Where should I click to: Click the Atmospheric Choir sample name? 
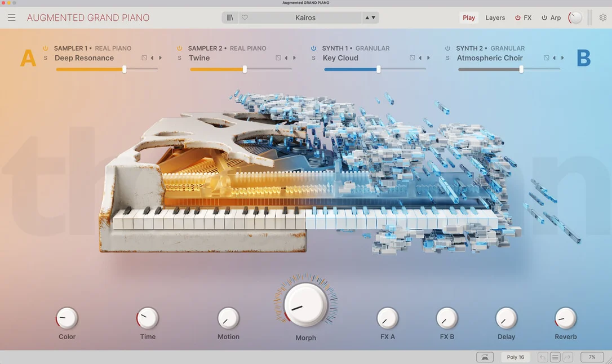[x=490, y=57]
